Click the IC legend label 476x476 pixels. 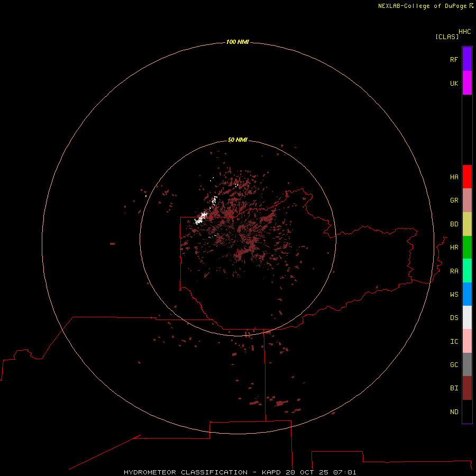(454, 342)
